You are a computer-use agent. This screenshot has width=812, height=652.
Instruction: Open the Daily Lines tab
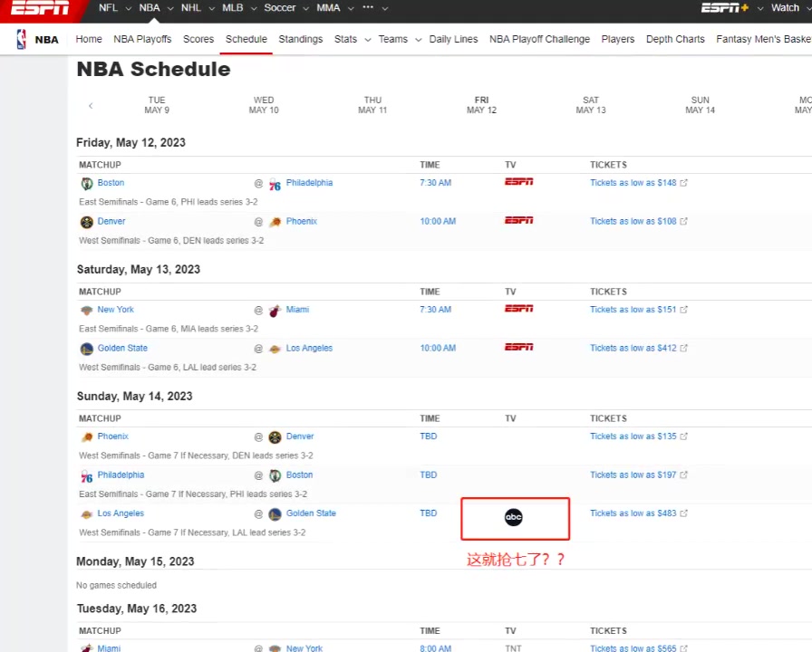(453, 39)
